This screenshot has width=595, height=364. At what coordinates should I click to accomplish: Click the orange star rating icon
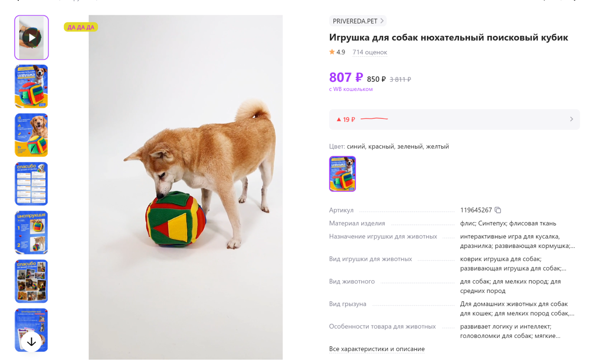[332, 52]
